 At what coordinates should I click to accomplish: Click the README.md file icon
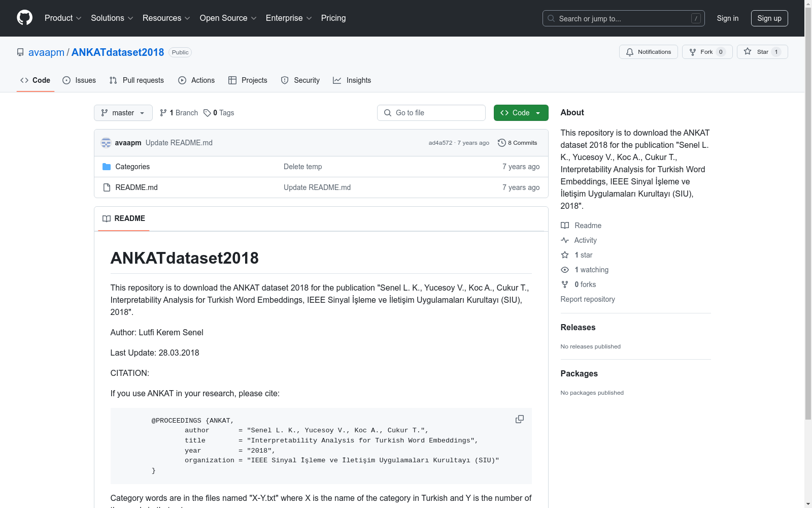(107, 187)
